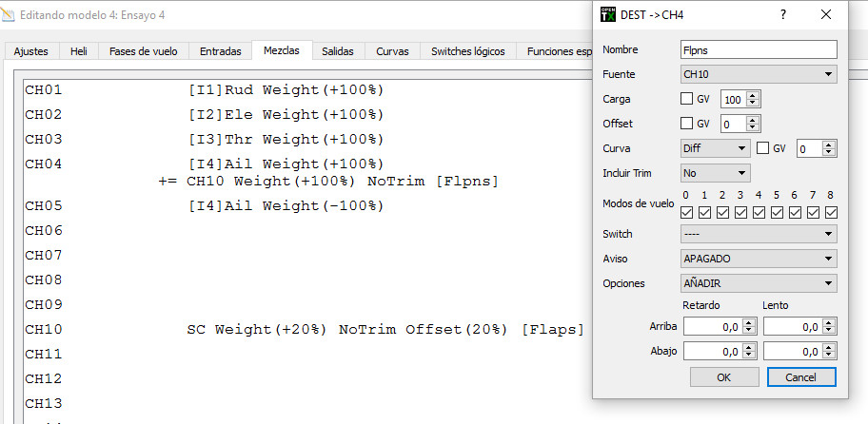Open the Switches lógicos tab

(468, 51)
